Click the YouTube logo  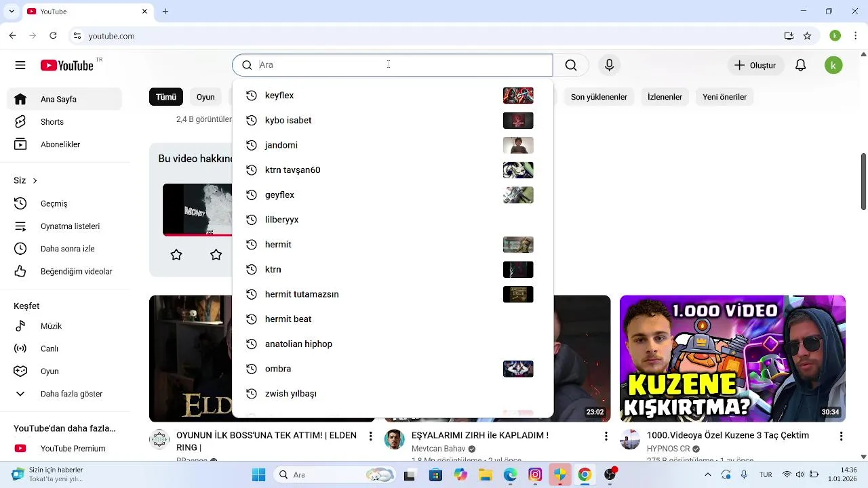pyautogui.click(x=66, y=65)
